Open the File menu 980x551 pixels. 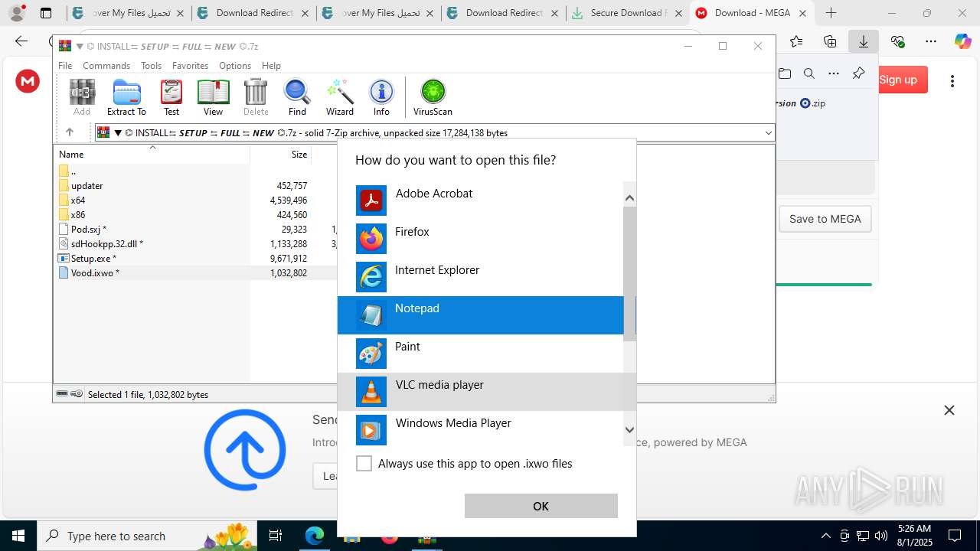coord(65,66)
